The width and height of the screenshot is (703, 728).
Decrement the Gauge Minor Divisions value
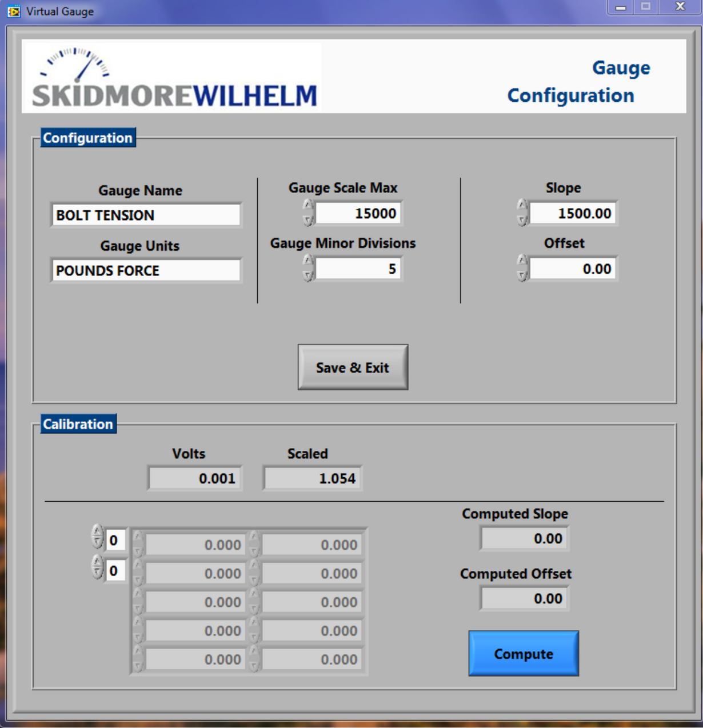pyautogui.click(x=307, y=273)
